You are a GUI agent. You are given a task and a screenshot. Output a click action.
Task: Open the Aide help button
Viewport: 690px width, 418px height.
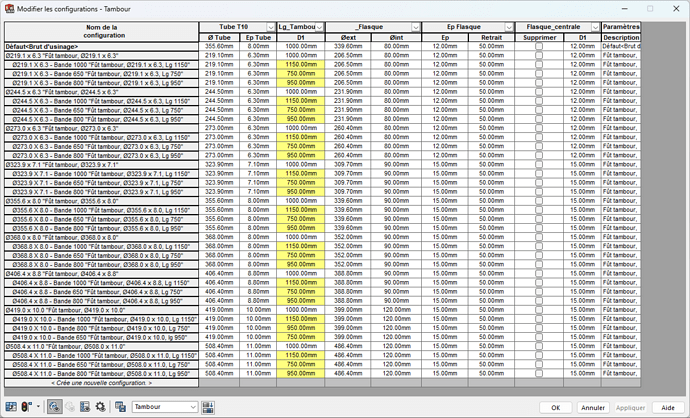click(667, 407)
